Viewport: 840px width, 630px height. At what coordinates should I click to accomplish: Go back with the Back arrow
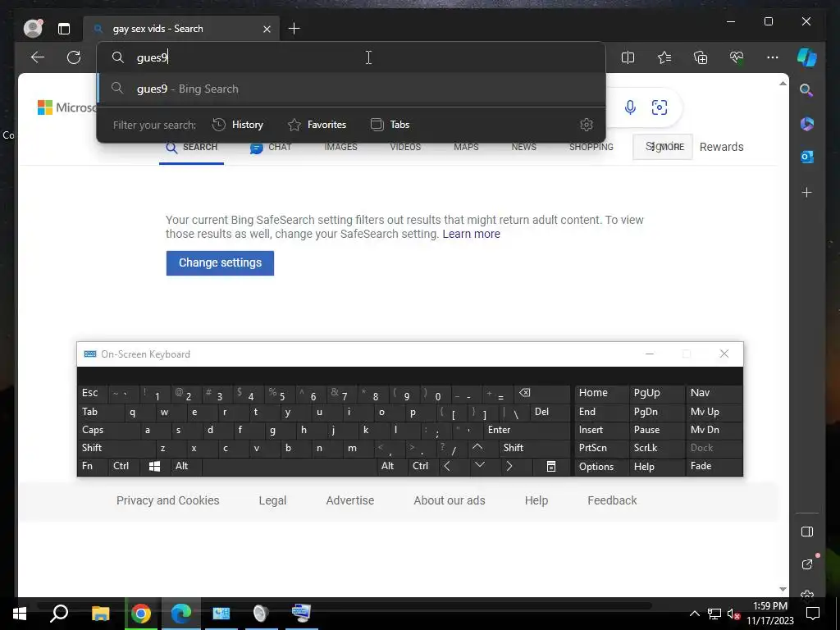click(x=38, y=57)
